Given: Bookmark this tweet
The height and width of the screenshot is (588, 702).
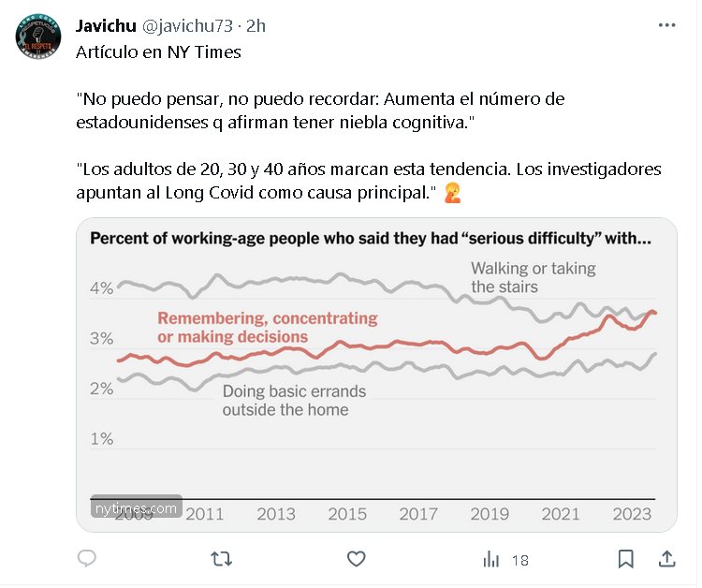Looking at the screenshot, I should click(x=625, y=559).
